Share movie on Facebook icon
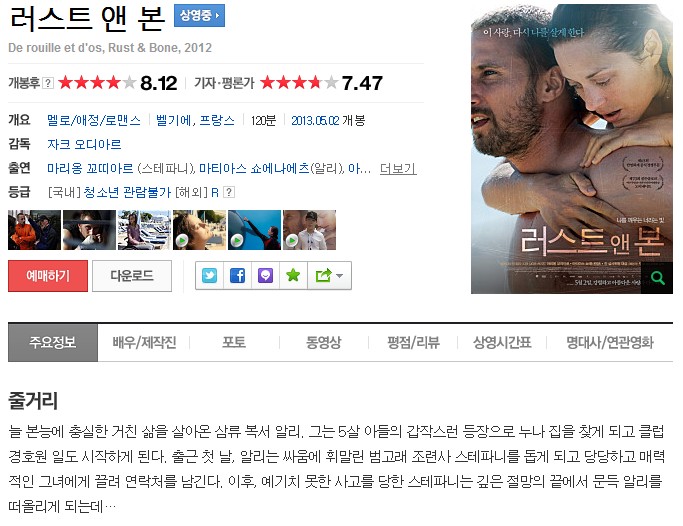 [237, 276]
